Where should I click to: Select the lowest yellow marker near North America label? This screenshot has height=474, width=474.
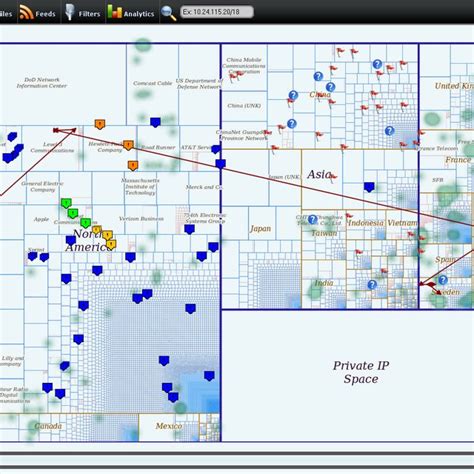coord(111,245)
